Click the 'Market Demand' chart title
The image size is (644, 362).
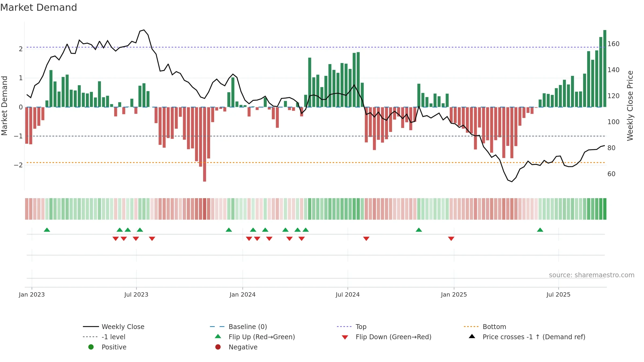pyautogui.click(x=39, y=8)
